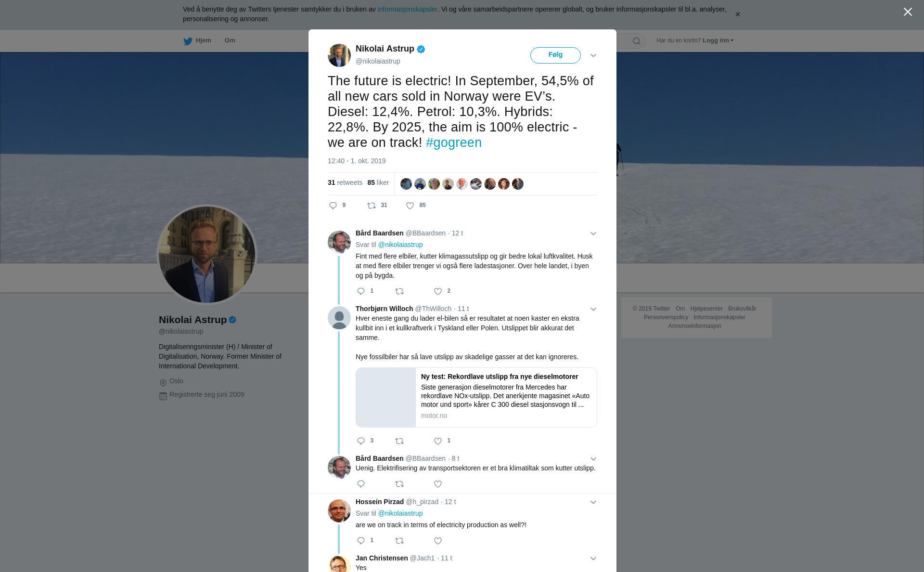Screen dimensions: 924x572
Task: Open the motor.no diesel article card
Action: click(x=476, y=397)
